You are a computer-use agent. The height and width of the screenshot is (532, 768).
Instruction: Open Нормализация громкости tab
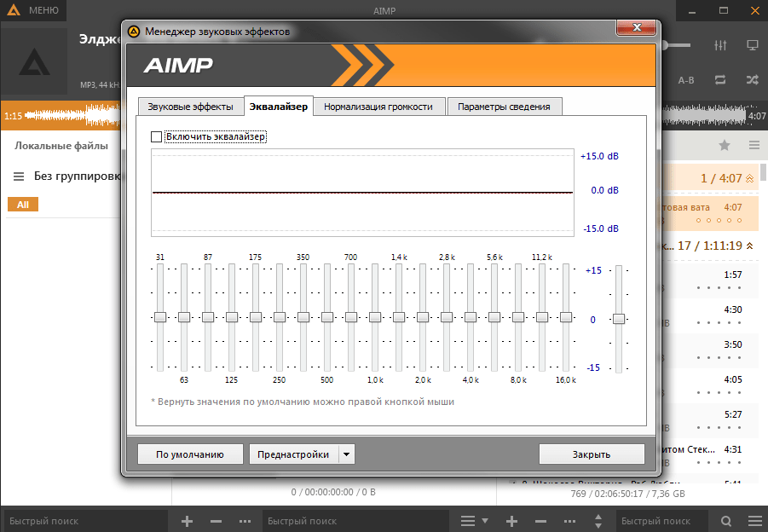[x=378, y=107]
